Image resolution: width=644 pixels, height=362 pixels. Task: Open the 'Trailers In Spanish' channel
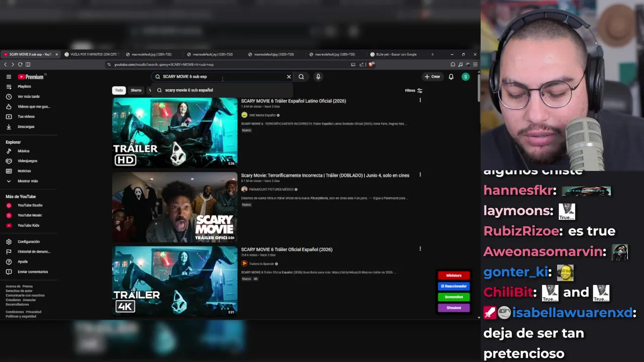point(261,263)
